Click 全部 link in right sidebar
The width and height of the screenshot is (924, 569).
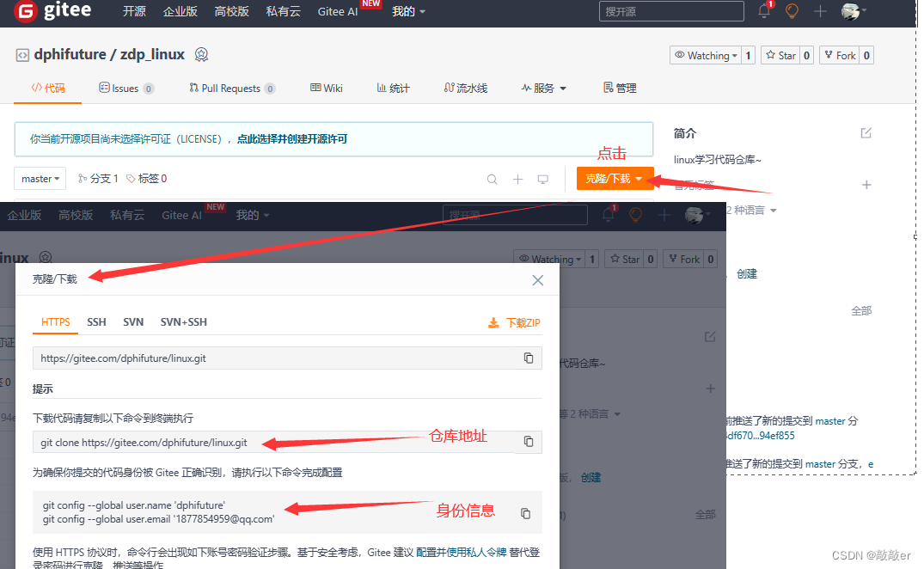point(861,310)
